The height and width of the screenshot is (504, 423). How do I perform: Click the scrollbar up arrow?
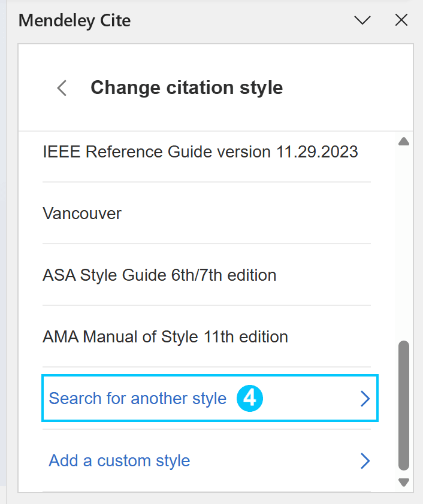[404, 141]
